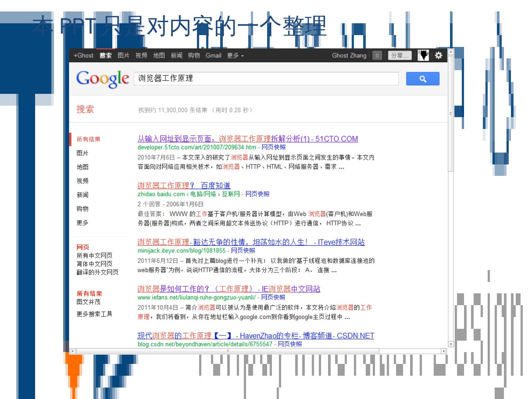532x399 pixels.
Task: Open 地图 in the top bar
Action: click(x=159, y=55)
